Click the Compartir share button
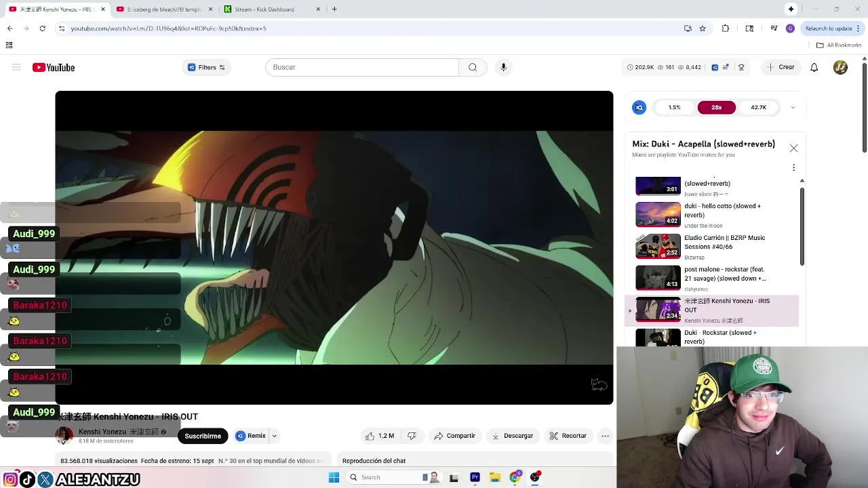The height and width of the screenshot is (488, 868). pos(454,436)
